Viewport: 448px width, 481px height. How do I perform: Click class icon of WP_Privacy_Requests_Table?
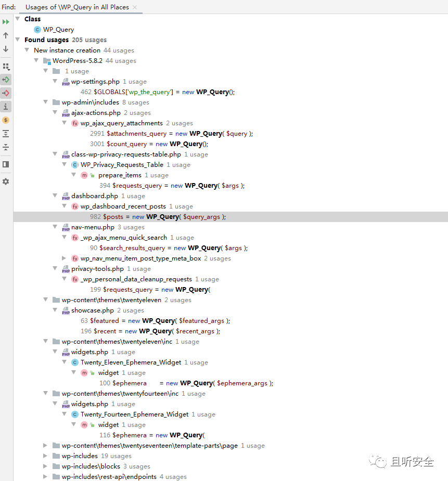point(75,165)
